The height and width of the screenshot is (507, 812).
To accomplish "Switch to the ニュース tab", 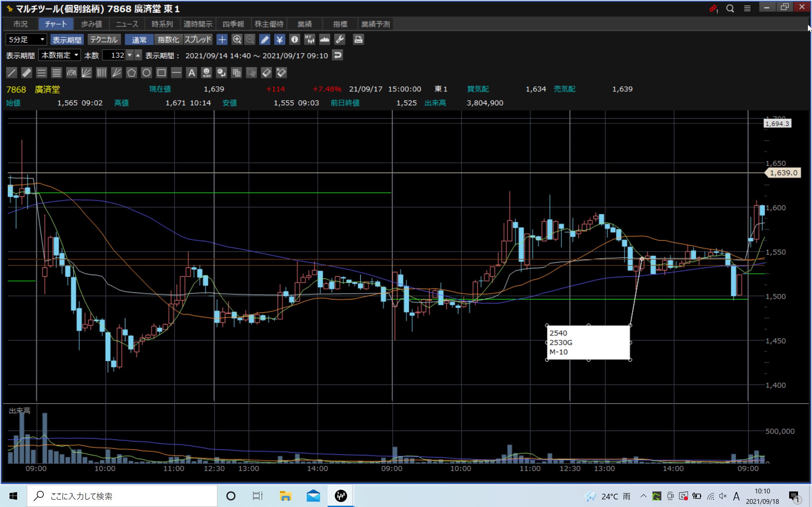I will pos(127,24).
